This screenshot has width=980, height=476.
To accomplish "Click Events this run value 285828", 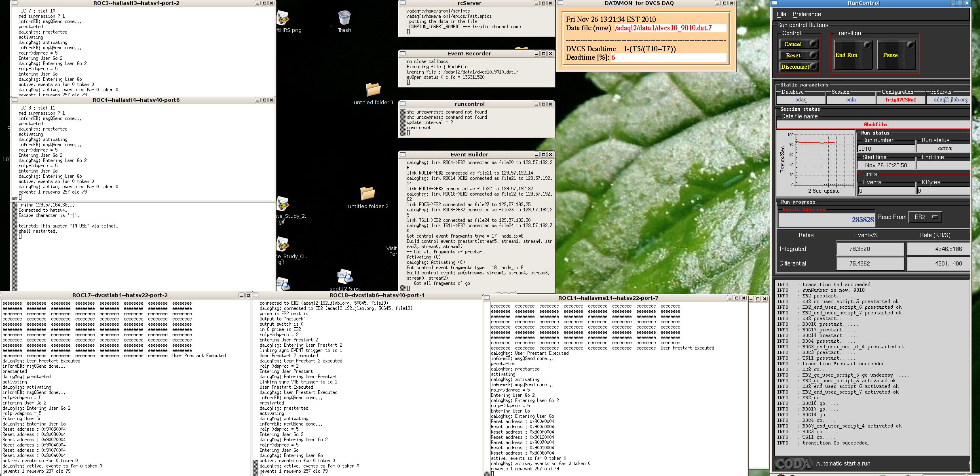I will (863, 220).
